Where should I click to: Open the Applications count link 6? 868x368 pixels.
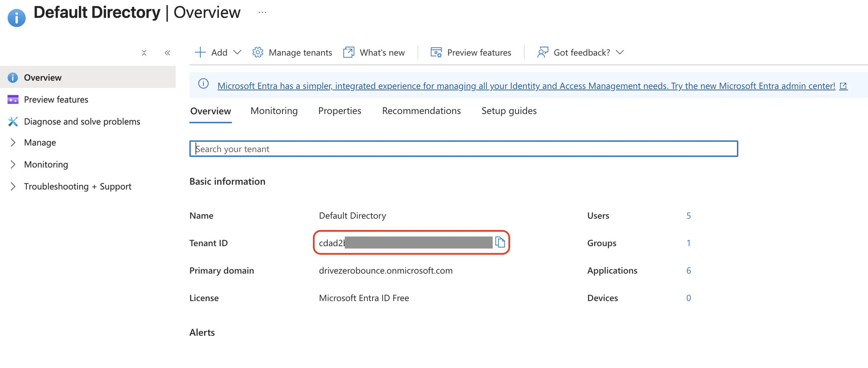tap(689, 271)
